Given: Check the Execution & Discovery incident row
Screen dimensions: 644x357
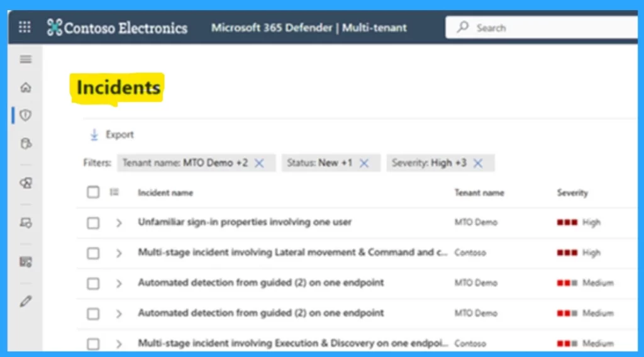Looking at the screenshot, I should (x=93, y=344).
